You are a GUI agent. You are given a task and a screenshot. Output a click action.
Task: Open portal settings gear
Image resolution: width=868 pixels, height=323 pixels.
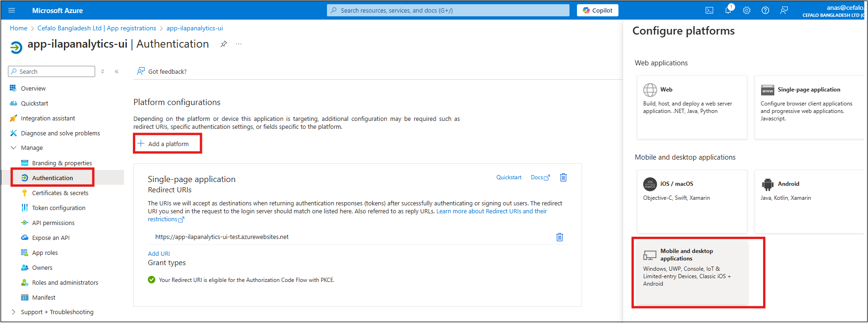(747, 10)
